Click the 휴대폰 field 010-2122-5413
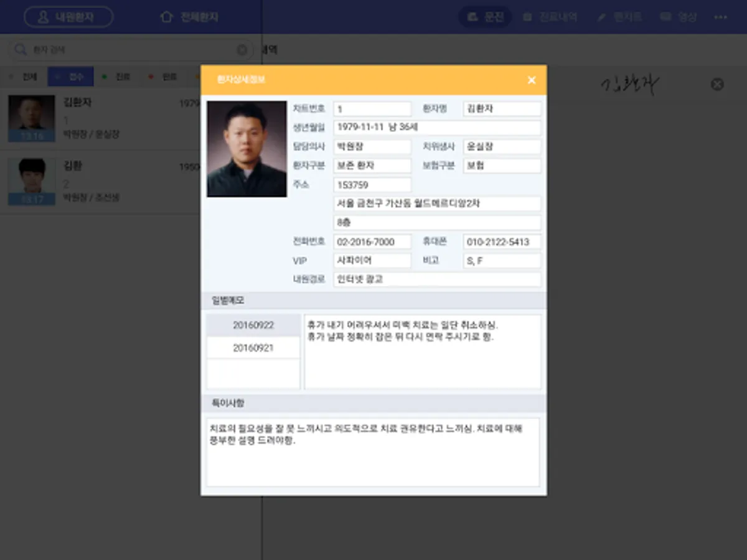Screen dimensions: 747x560 pyautogui.click(x=502, y=242)
